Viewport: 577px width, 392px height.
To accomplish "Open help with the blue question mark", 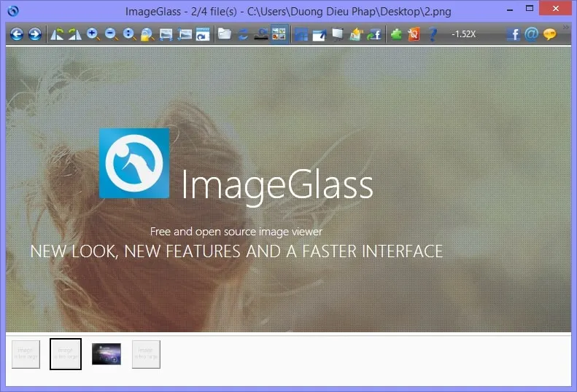I will pyautogui.click(x=433, y=34).
